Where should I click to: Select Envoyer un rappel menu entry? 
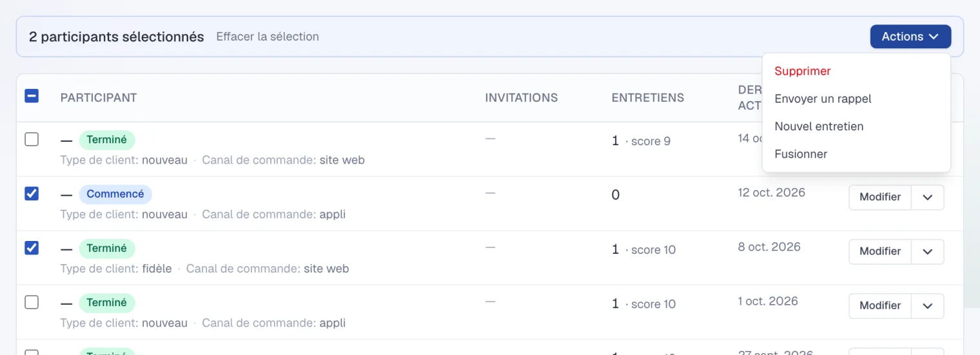coord(823,99)
